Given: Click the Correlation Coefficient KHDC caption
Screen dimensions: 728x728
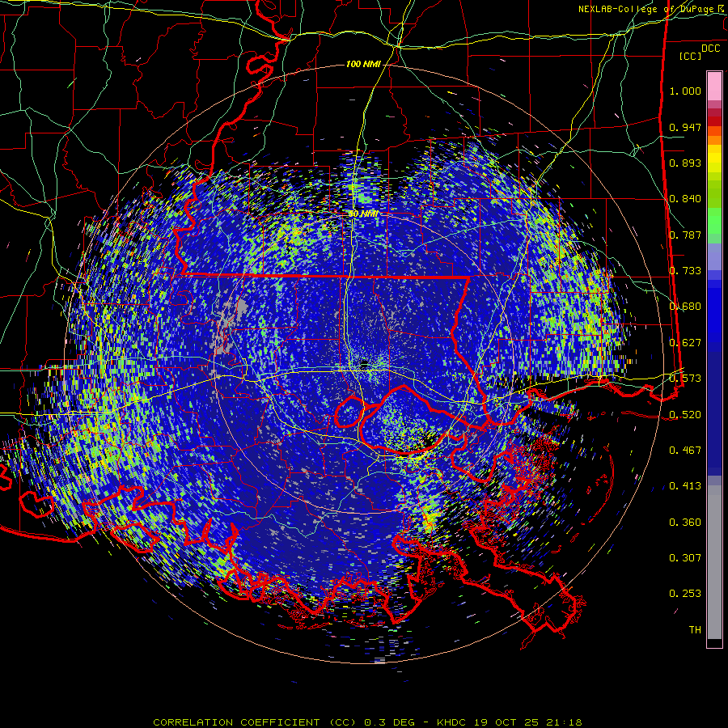Looking at the screenshot, I should coord(367,722).
